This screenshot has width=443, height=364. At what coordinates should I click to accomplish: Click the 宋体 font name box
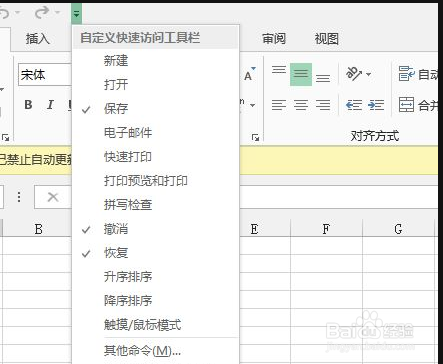45,75
